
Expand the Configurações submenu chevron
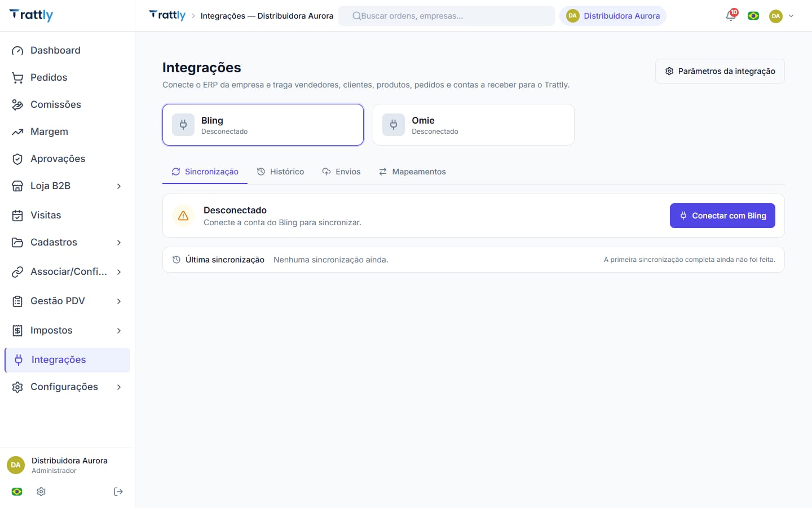[119, 387]
